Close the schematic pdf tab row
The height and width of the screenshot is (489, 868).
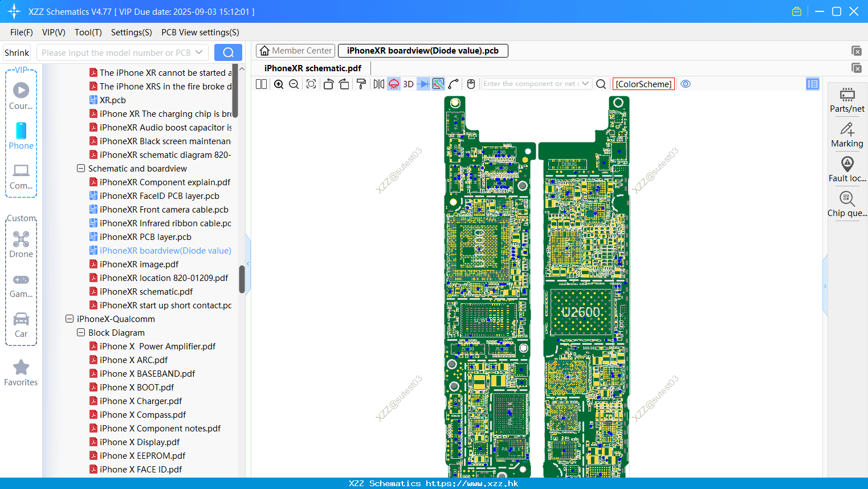pos(857,68)
